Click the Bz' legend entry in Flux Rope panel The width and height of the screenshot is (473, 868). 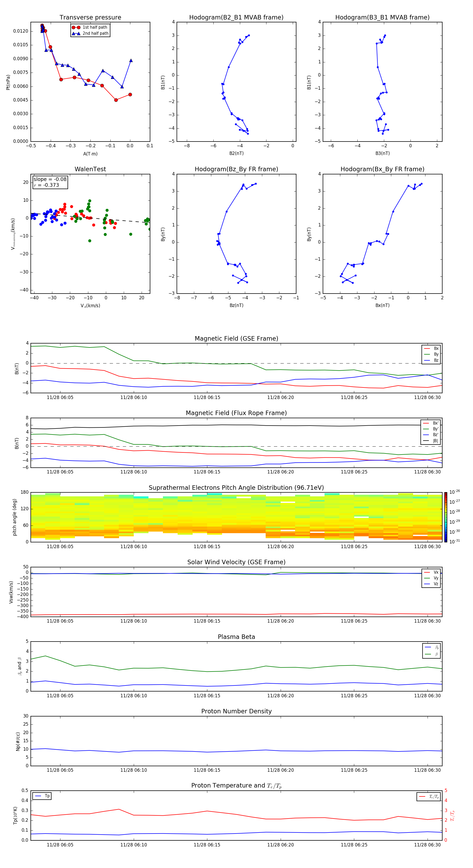[x=431, y=435]
